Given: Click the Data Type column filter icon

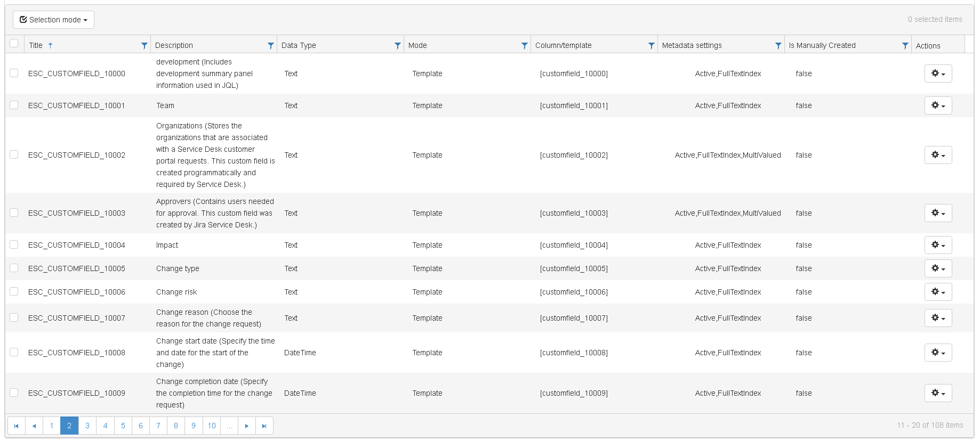Looking at the screenshot, I should [x=397, y=46].
